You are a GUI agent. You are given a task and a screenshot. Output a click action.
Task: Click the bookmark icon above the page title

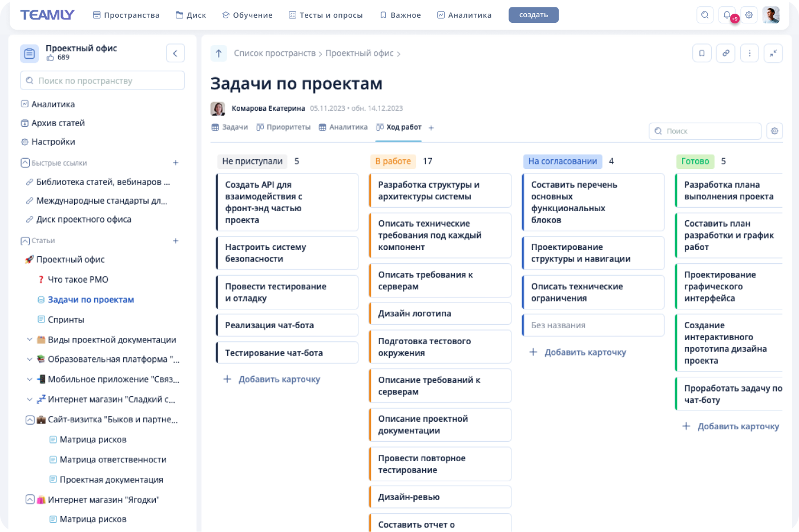point(701,53)
